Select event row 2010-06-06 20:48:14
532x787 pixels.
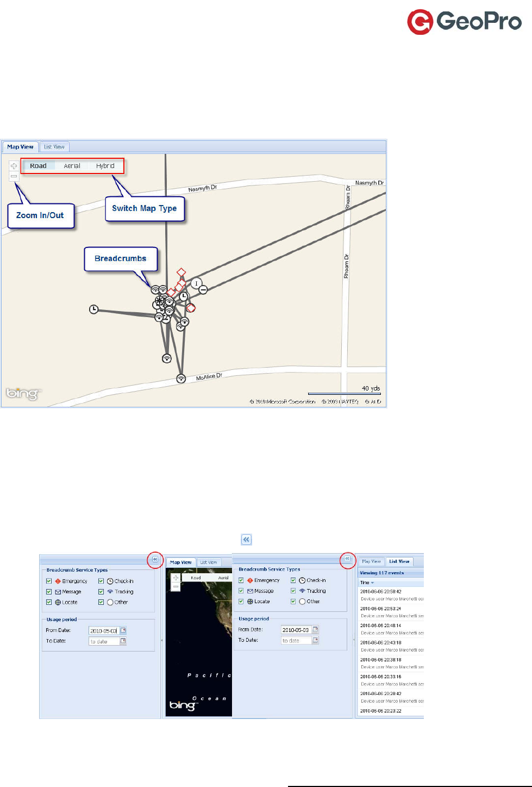(391, 629)
